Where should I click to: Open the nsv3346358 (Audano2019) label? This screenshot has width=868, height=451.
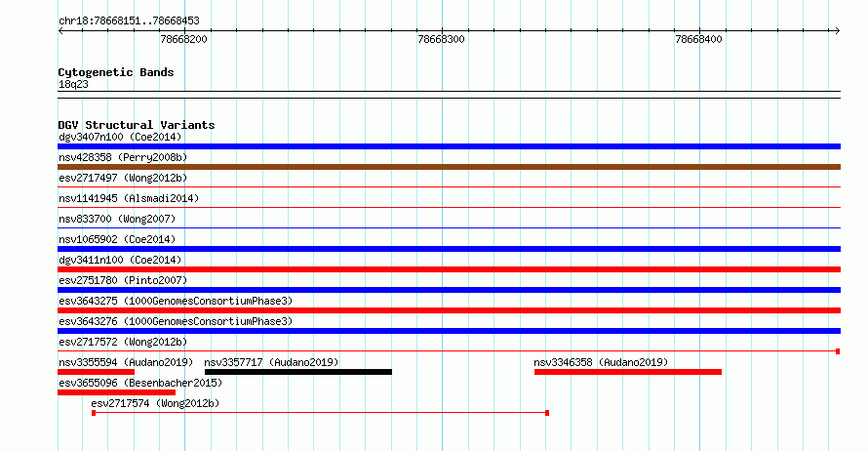(601, 362)
